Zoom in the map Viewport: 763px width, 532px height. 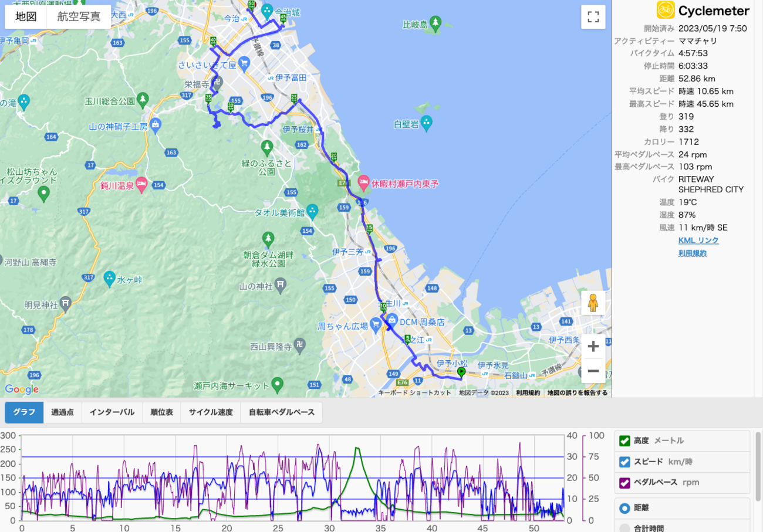pos(593,347)
